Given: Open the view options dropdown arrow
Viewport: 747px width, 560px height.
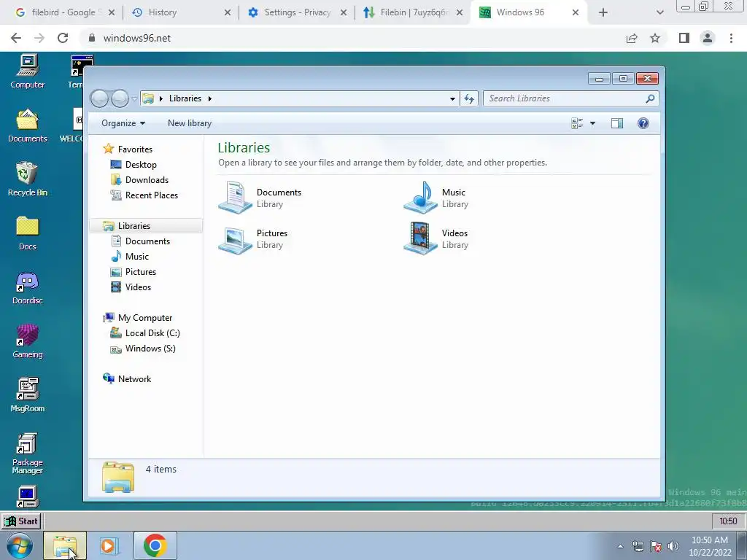Looking at the screenshot, I should [592, 123].
